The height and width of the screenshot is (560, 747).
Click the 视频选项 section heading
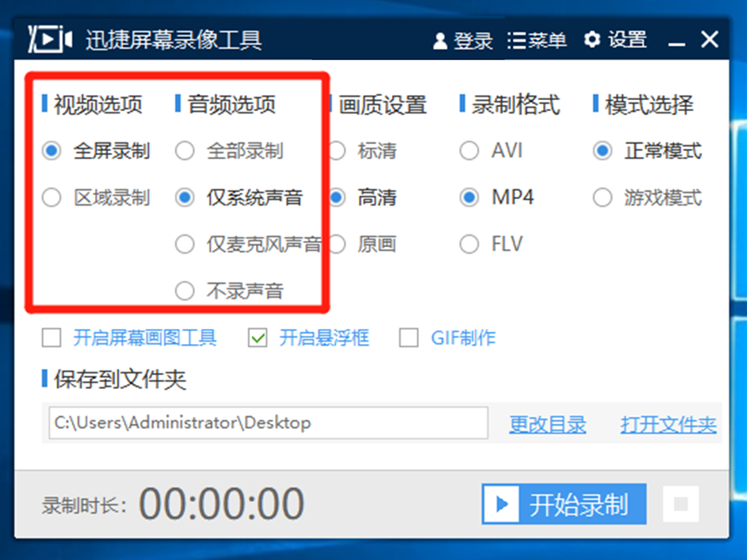click(x=98, y=104)
